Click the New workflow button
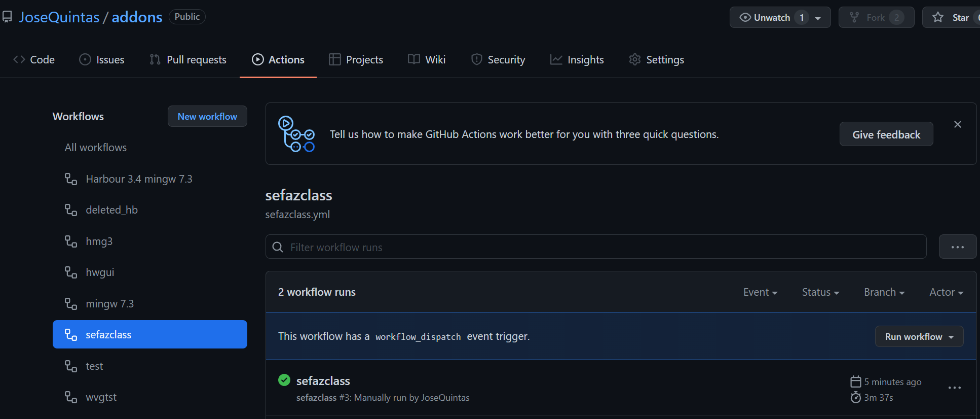 point(207,116)
